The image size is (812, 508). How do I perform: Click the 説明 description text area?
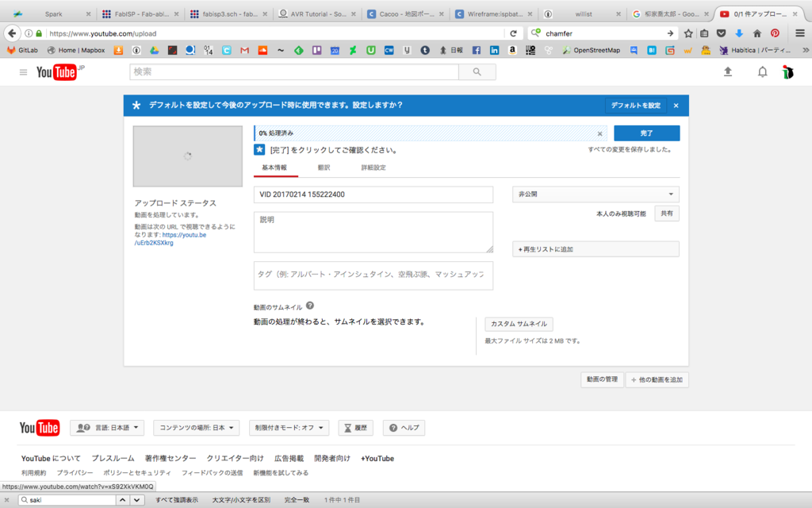(373, 233)
